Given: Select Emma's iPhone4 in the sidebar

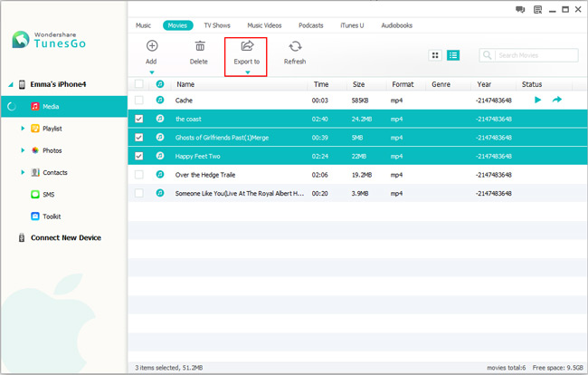Looking at the screenshot, I should tap(58, 84).
